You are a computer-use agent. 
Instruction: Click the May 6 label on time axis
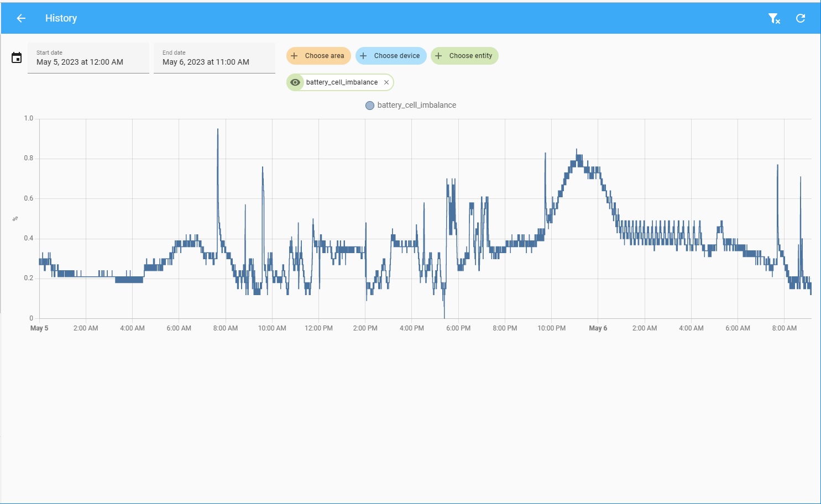(598, 328)
